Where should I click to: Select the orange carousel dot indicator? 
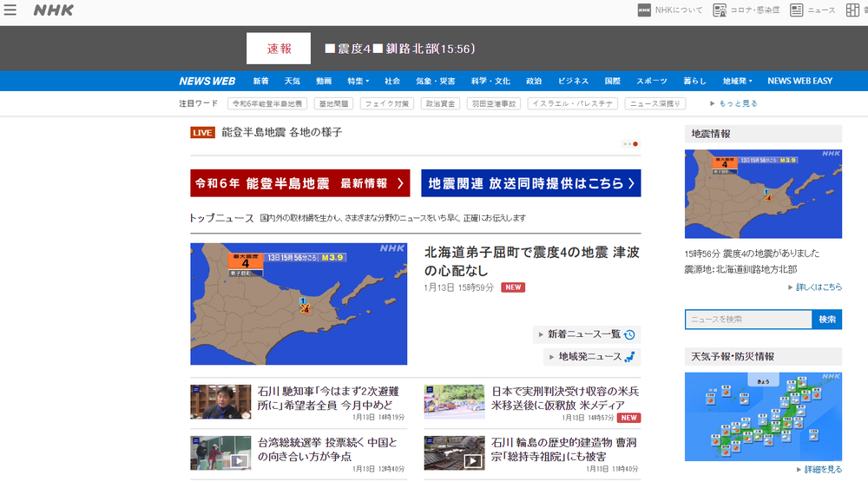tap(635, 143)
